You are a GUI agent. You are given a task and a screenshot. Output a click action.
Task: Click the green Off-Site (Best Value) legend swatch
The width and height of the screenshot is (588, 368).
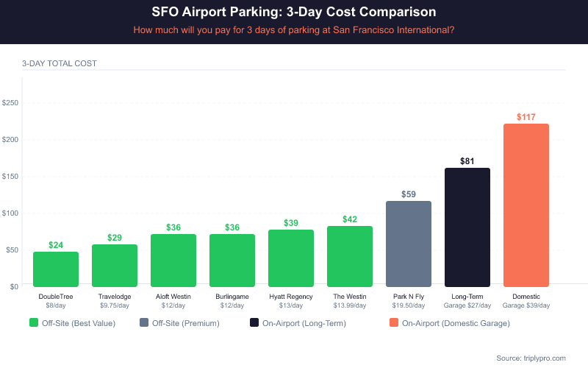(34, 322)
